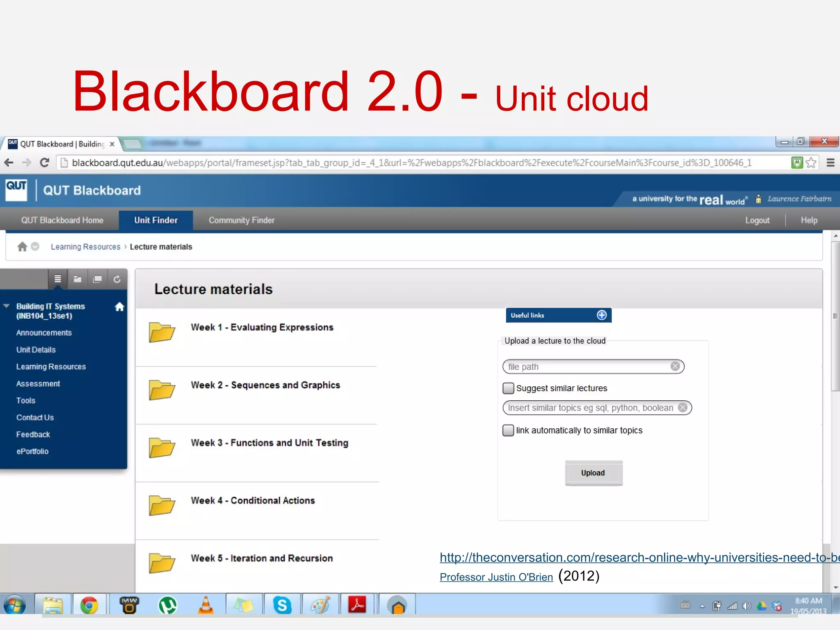Clear the file path field with the x icon

tap(675, 366)
